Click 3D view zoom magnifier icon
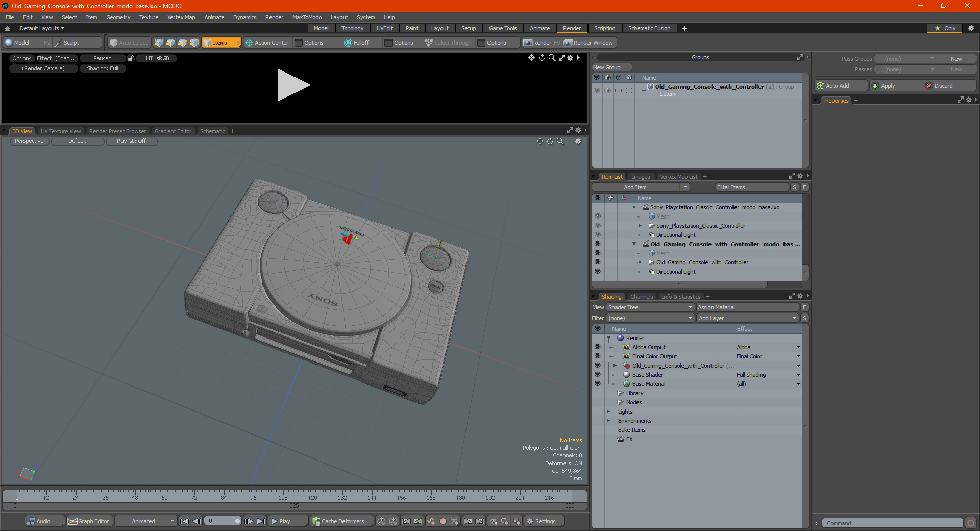This screenshot has width=980, height=531. [x=560, y=141]
